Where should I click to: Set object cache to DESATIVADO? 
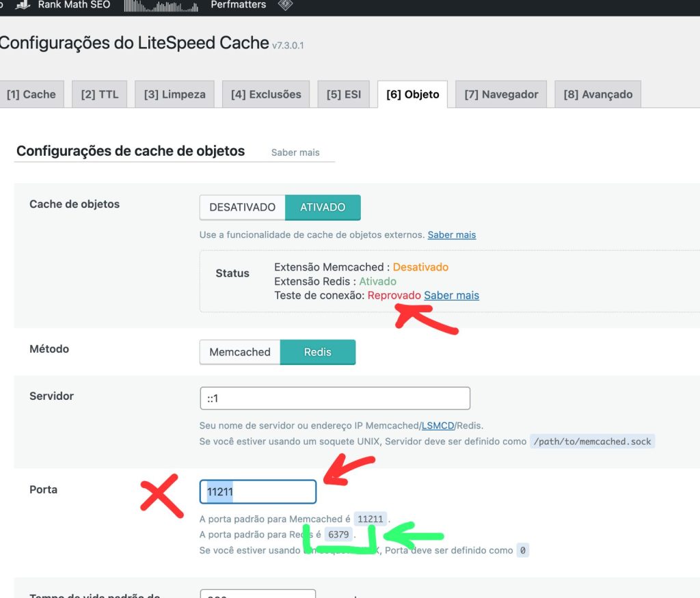pyautogui.click(x=242, y=207)
